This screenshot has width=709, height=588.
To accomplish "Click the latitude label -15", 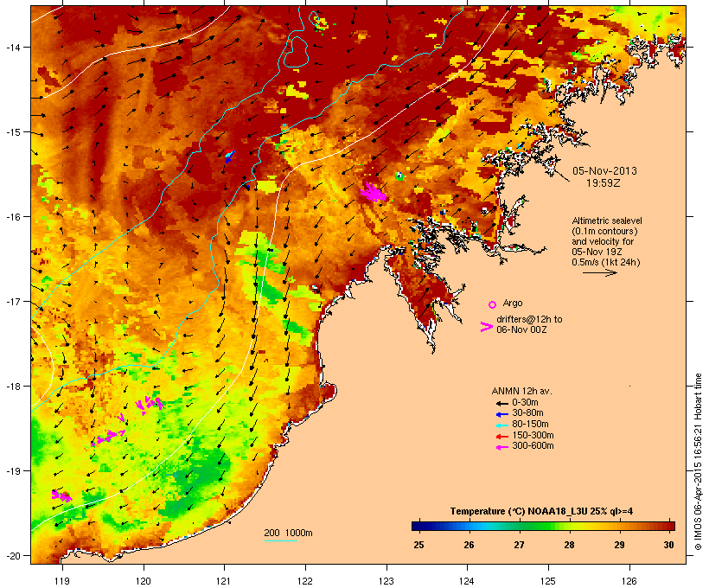I will [x=12, y=132].
